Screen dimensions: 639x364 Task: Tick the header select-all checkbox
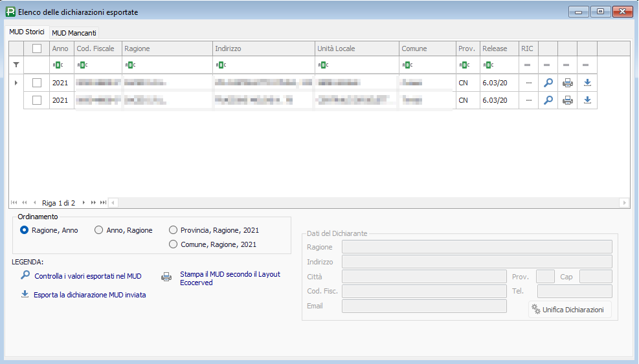click(37, 48)
